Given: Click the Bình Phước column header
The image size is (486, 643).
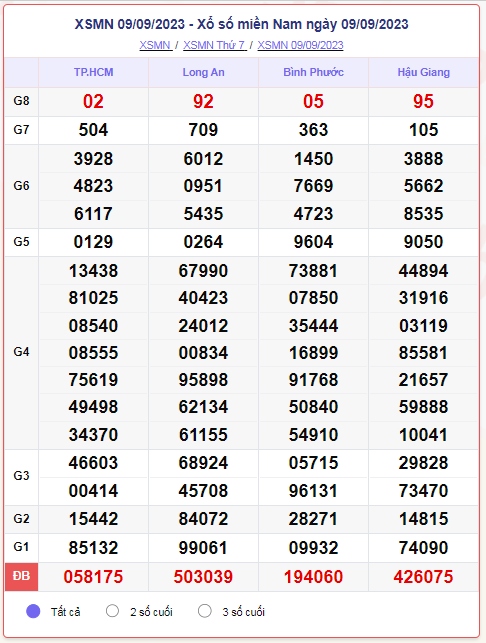Looking at the screenshot, I should [313, 72].
